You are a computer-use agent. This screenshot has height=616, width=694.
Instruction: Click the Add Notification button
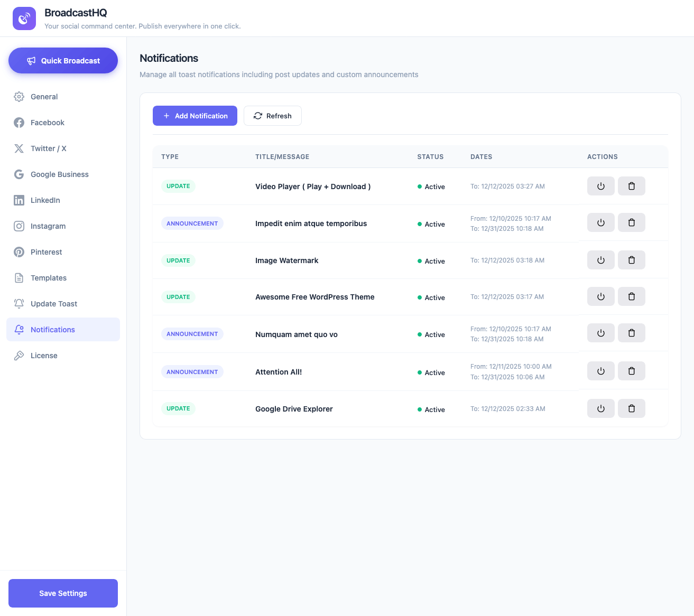click(195, 116)
